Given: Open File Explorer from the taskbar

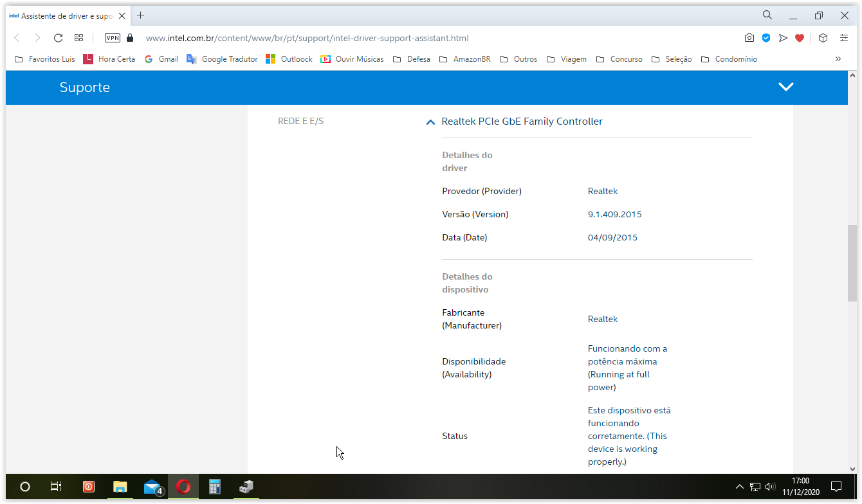Looking at the screenshot, I should tap(120, 487).
